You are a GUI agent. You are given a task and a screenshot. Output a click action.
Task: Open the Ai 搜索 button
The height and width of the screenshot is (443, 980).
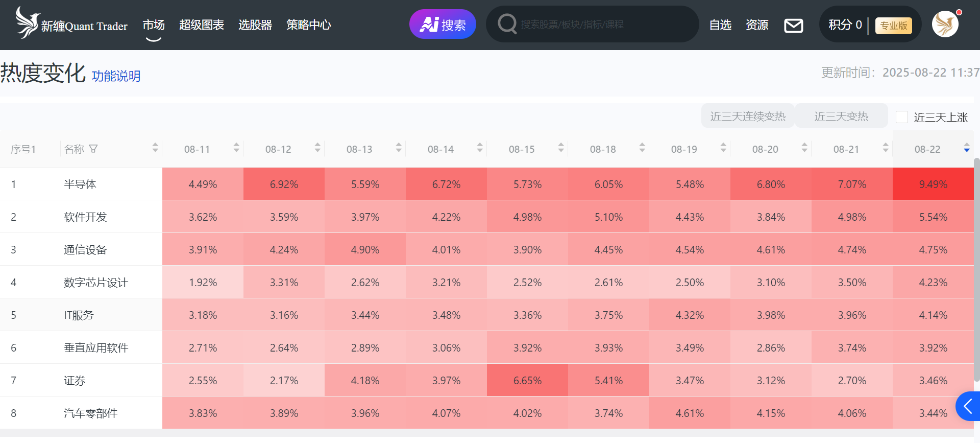(x=443, y=25)
